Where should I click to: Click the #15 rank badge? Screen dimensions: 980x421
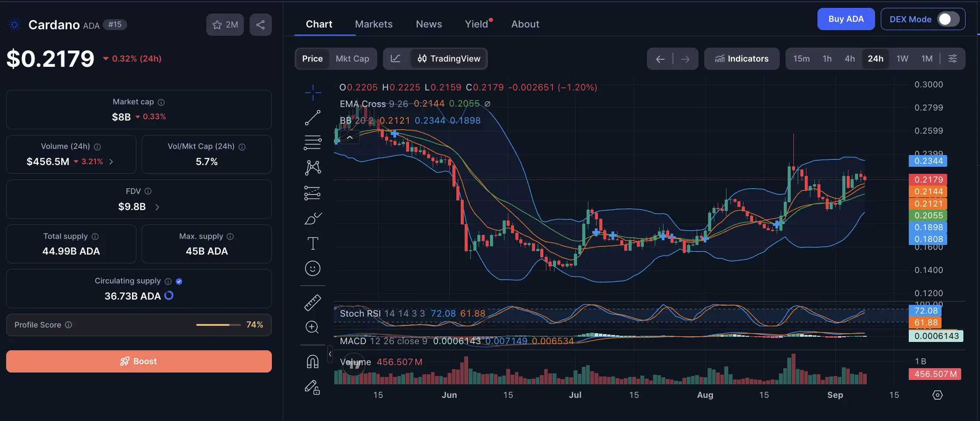(115, 24)
